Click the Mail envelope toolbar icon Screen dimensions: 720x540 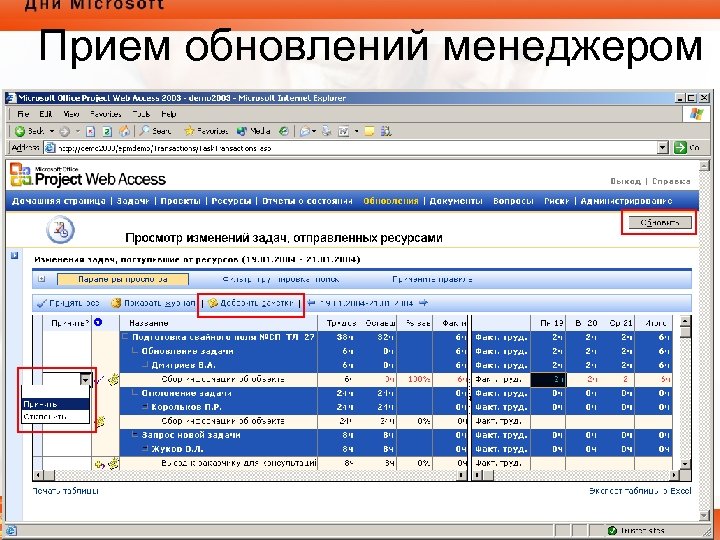tap(304, 132)
